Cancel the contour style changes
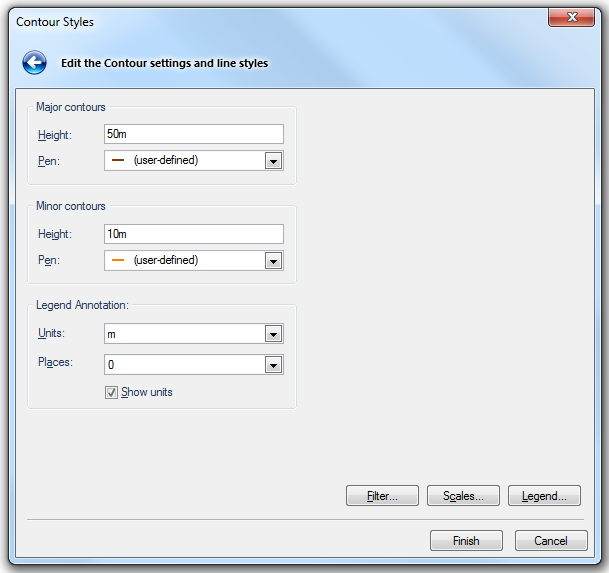The image size is (609, 573). 550,541
